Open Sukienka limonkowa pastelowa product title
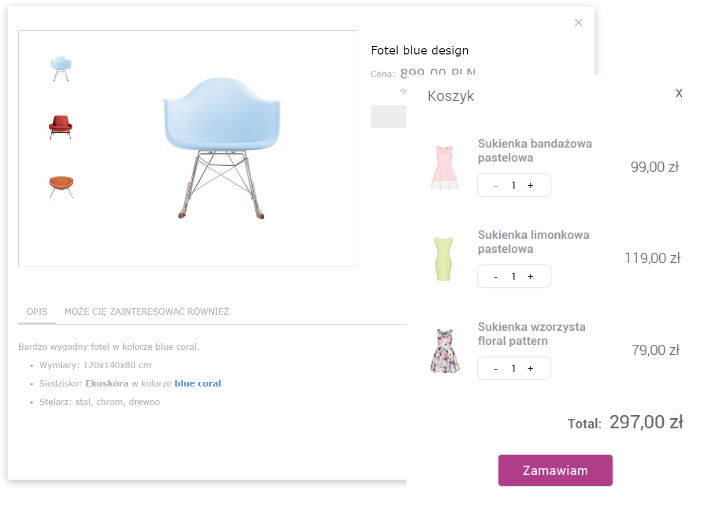The height and width of the screenshot is (510, 703). [531, 242]
